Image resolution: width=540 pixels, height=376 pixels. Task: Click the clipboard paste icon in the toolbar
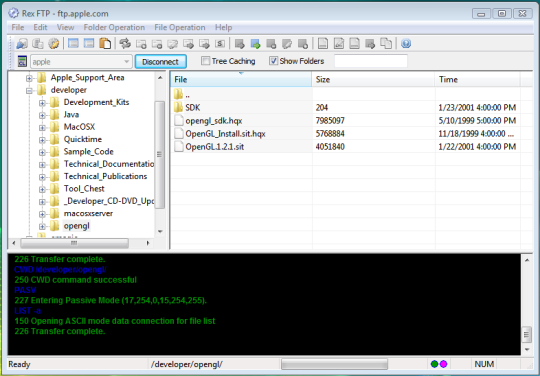coord(105,44)
